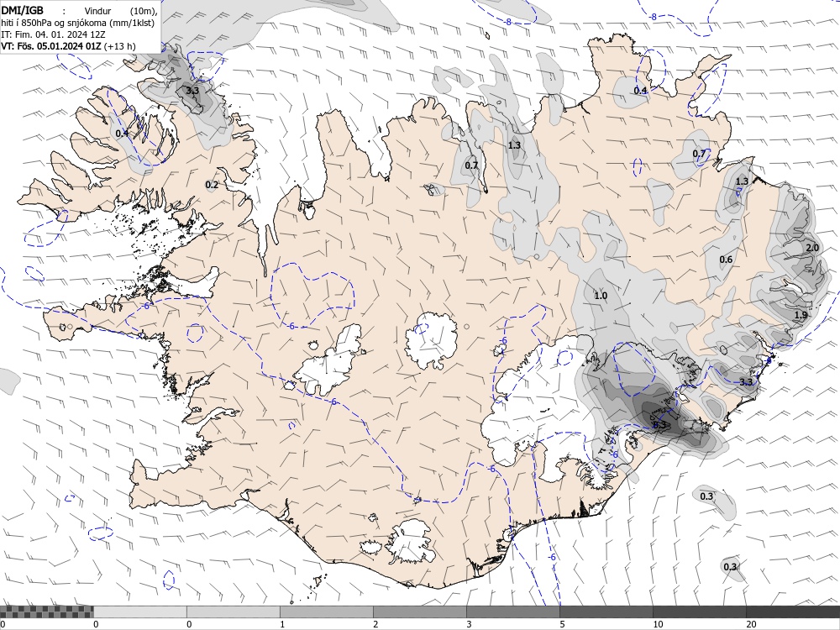840x630 pixels.
Task: Click the legend scale label 5
Action: pyautogui.click(x=562, y=624)
